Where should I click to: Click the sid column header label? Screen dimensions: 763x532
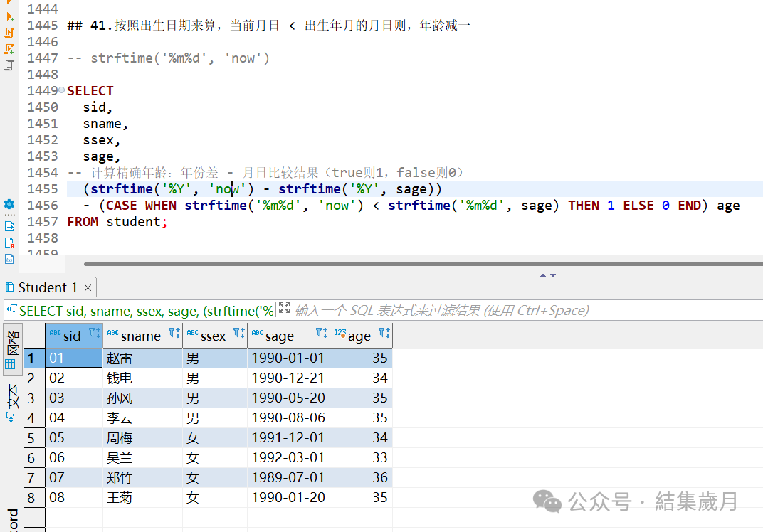(72, 336)
